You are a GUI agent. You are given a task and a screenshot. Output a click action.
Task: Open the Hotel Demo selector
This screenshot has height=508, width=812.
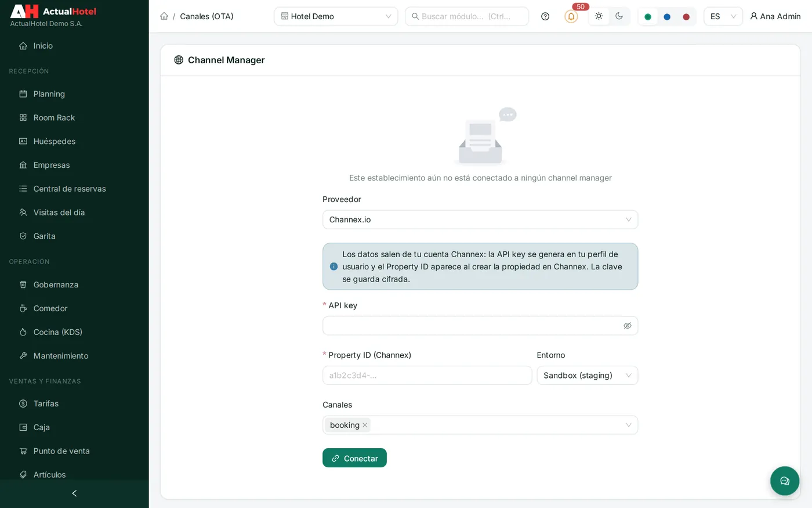[336, 16]
